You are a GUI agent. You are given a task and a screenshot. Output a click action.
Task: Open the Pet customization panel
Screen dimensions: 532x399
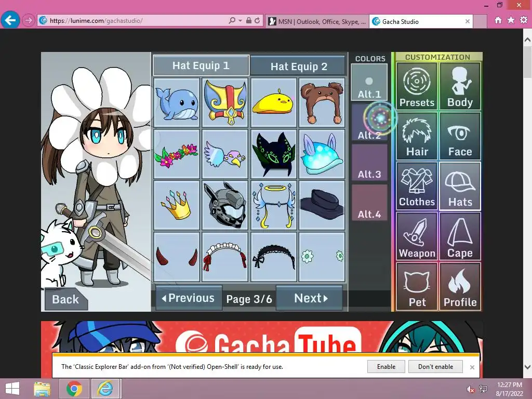point(417,286)
